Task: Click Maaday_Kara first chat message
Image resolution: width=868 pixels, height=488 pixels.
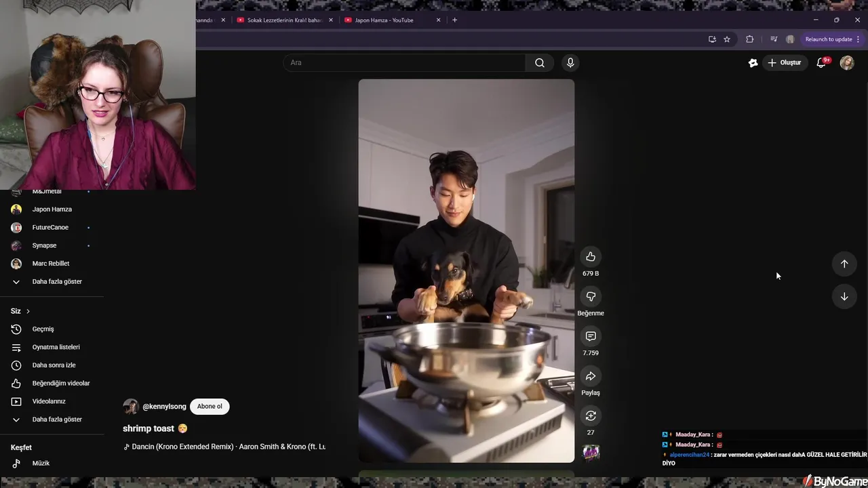Action: [692, 435]
